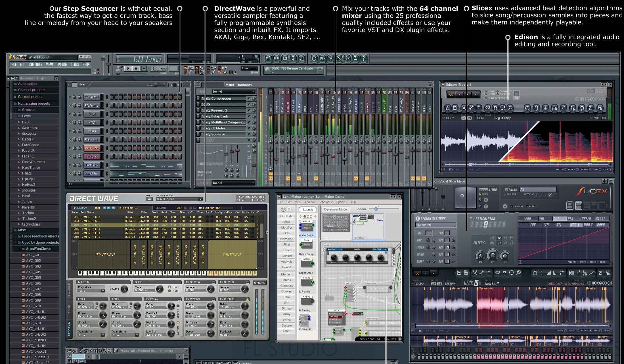Viewport: 624px width, 364px height.
Task: Open the piano roll toolbar icon
Action: [285, 58]
